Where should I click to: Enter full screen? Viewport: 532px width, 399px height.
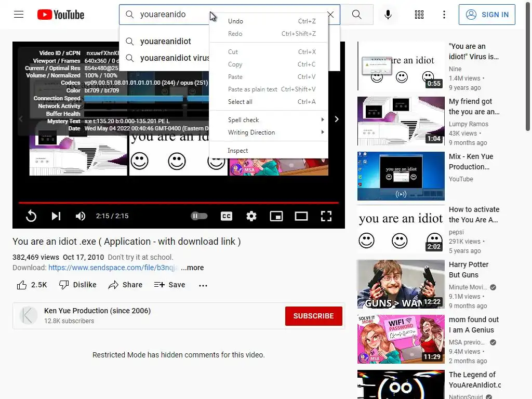(326, 216)
